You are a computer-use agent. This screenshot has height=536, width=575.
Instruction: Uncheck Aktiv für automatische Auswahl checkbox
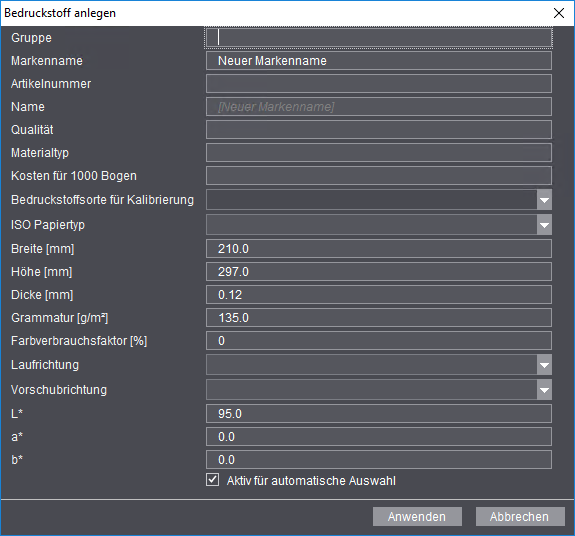213,480
